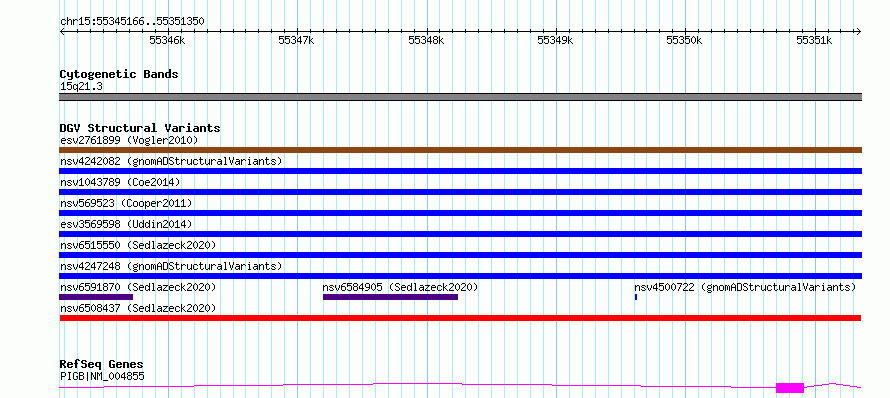890x398 pixels.
Task: Open variant nsv1043789 (Coe2014) label
Action: (x=120, y=182)
